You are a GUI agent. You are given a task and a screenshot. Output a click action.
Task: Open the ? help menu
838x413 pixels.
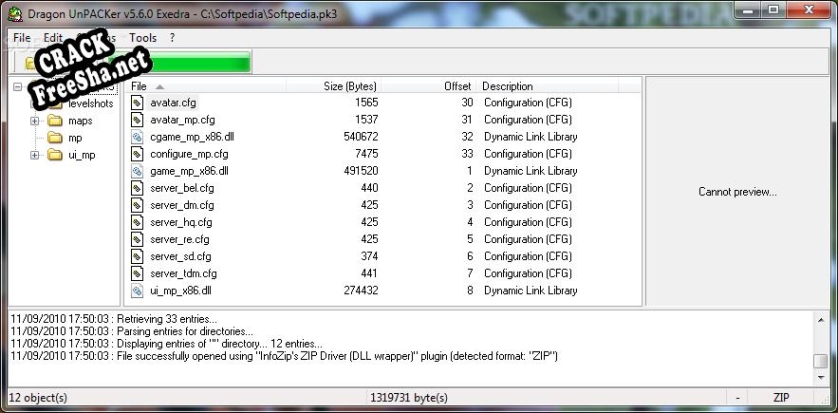tap(172, 37)
